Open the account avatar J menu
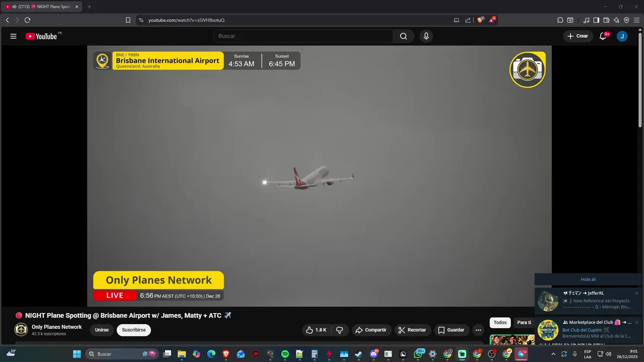The width and height of the screenshot is (644, 362). point(622,36)
